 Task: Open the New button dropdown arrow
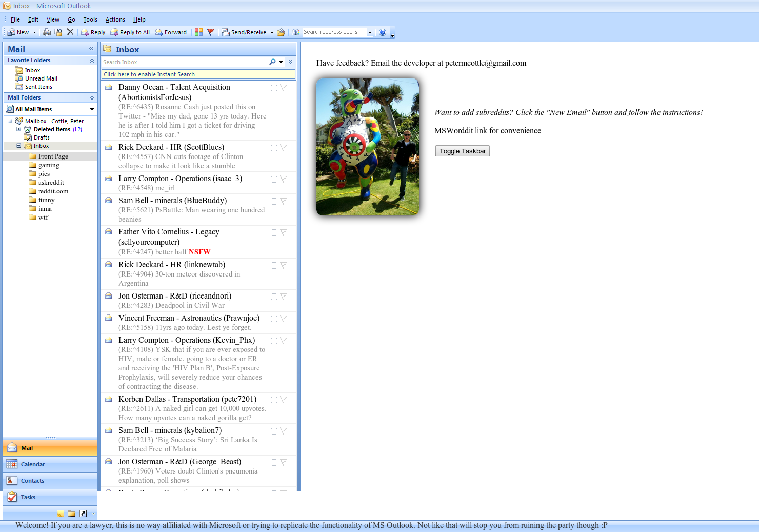[x=34, y=32]
